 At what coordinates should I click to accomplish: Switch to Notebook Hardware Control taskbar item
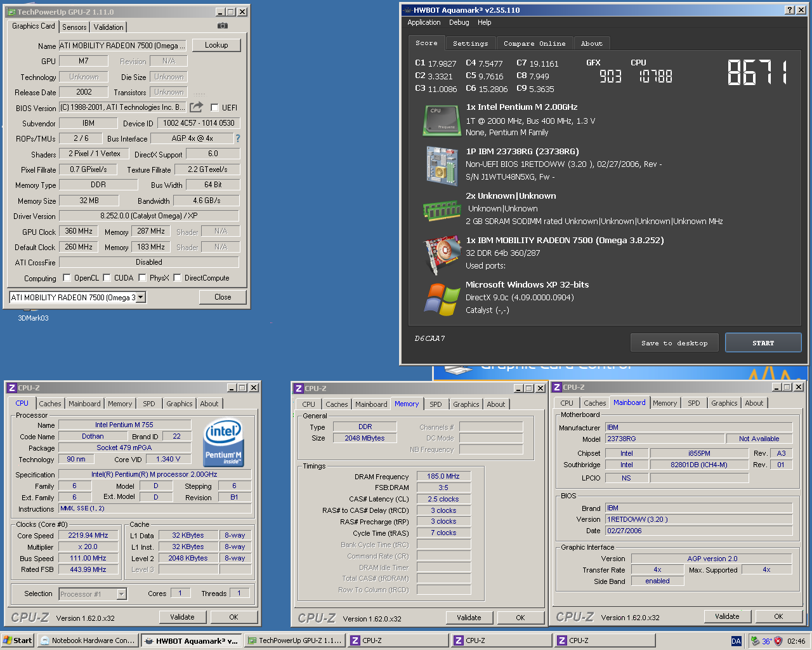88,640
